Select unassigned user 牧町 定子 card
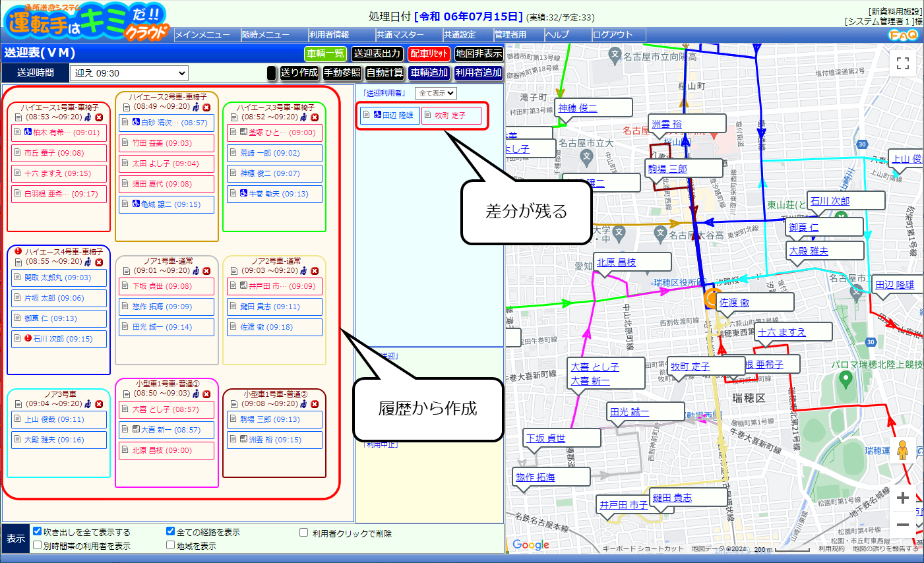The width and height of the screenshot is (924, 563). [x=451, y=115]
